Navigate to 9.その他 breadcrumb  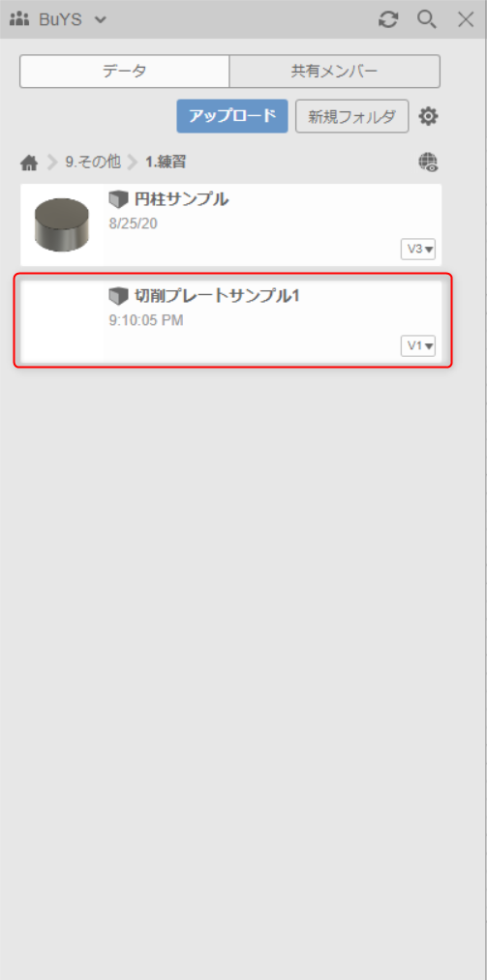(x=93, y=163)
